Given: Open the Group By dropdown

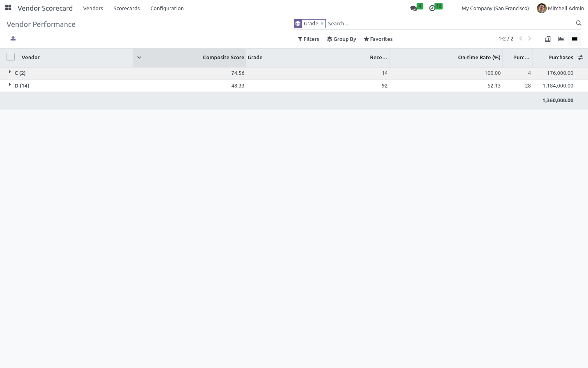Looking at the screenshot, I should [x=342, y=39].
